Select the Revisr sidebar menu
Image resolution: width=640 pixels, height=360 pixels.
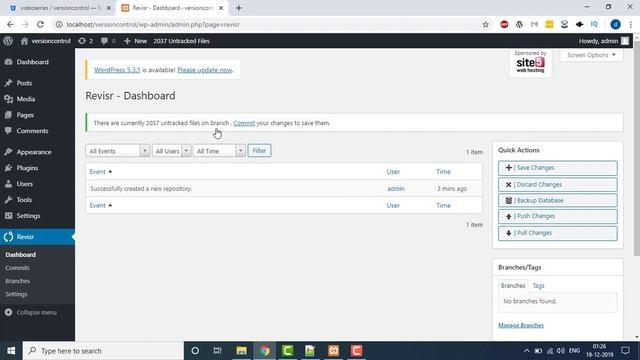(x=37, y=237)
